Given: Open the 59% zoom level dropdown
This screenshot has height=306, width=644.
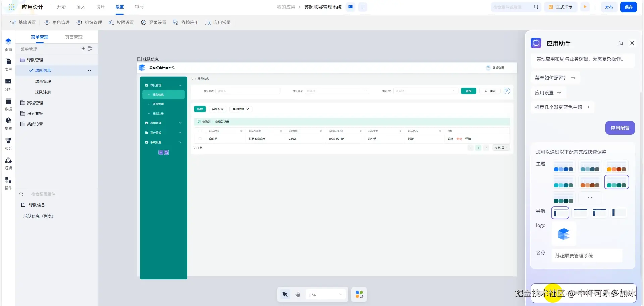Looking at the screenshot, I should pyautogui.click(x=325, y=294).
